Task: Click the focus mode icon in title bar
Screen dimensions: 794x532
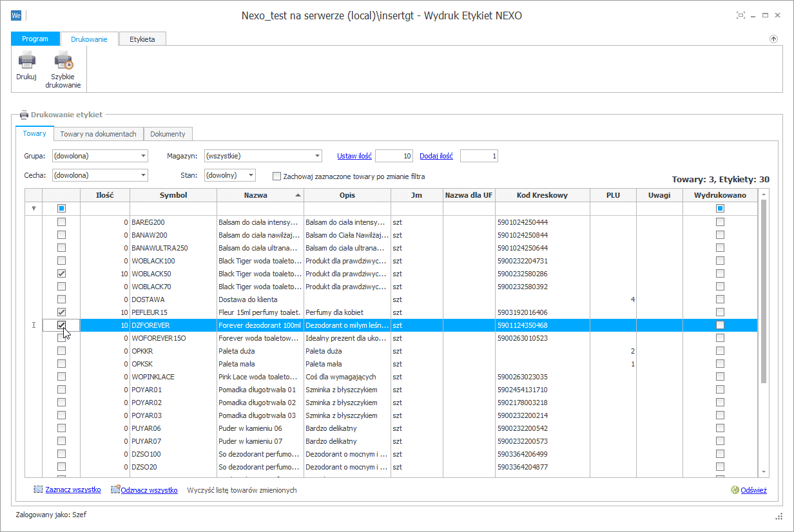Action: (x=741, y=15)
